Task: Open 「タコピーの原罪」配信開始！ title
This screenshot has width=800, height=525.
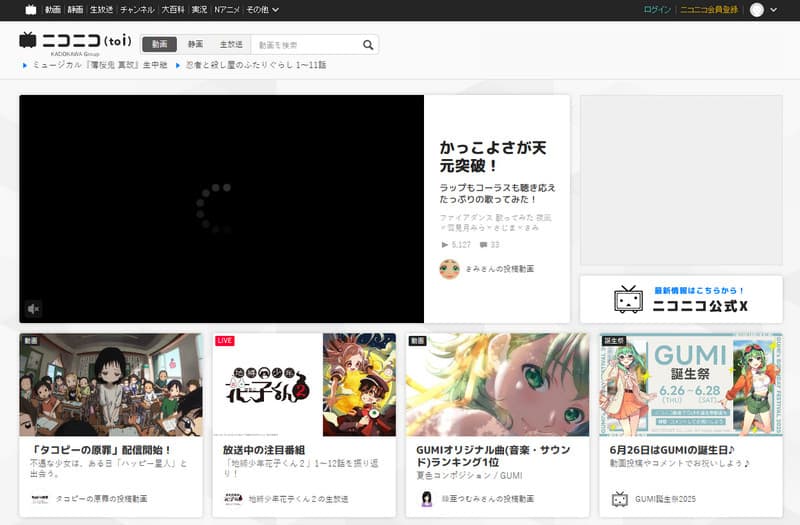Action: click(x=101, y=450)
